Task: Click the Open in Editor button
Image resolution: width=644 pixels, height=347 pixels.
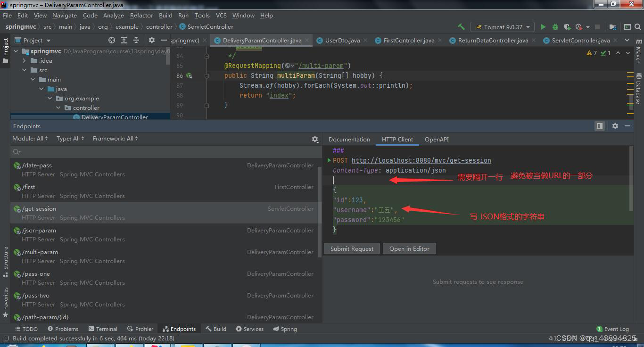Action: 409,248
